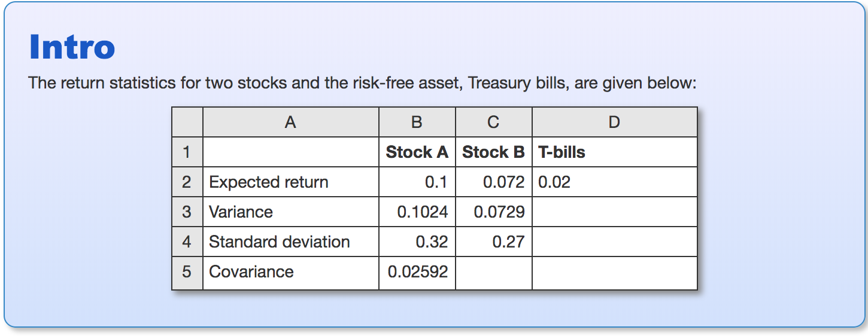This screenshot has width=868, height=336.
Task: Select the T-bills 0.02 cell
Action: click(x=614, y=182)
